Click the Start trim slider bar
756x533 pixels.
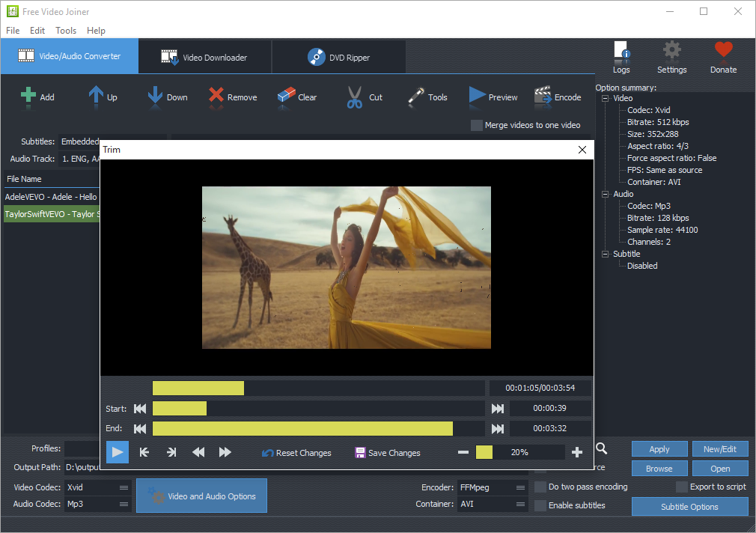pos(318,409)
